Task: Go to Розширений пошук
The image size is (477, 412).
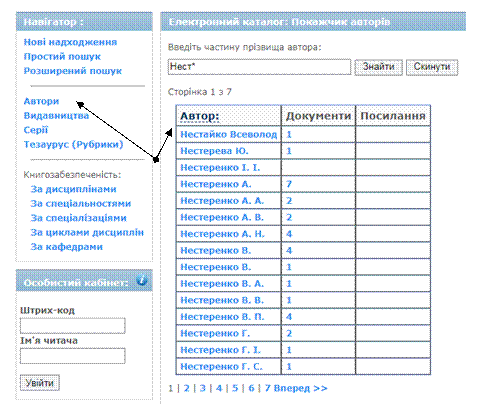Action: [73, 71]
